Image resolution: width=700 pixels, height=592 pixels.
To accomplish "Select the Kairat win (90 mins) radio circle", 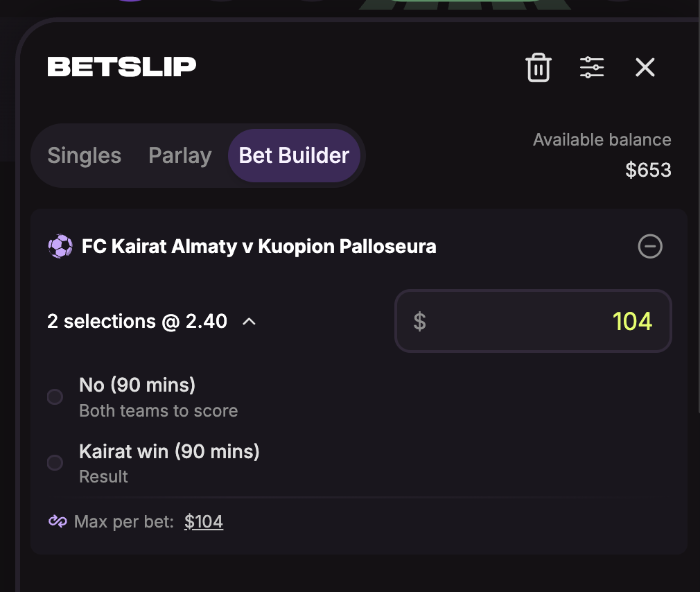I will click(x=55, y=462).
